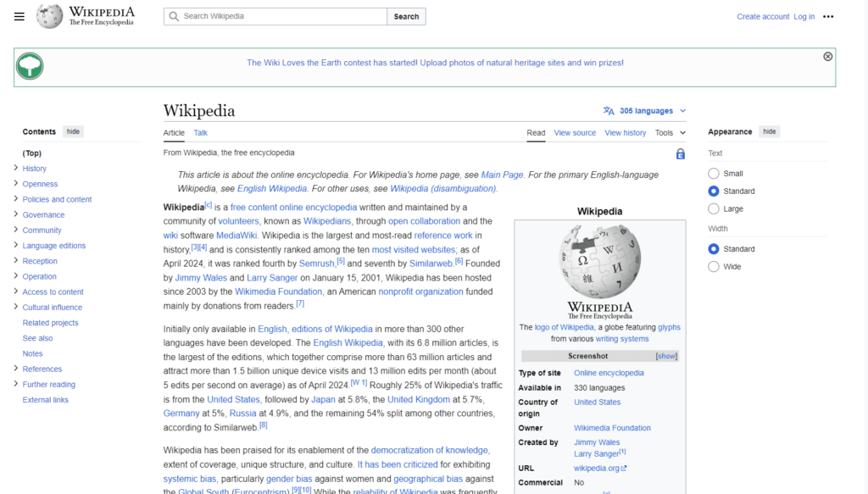Open footnote reference [7]
The image size is (868, 494).
click(300, 303)
